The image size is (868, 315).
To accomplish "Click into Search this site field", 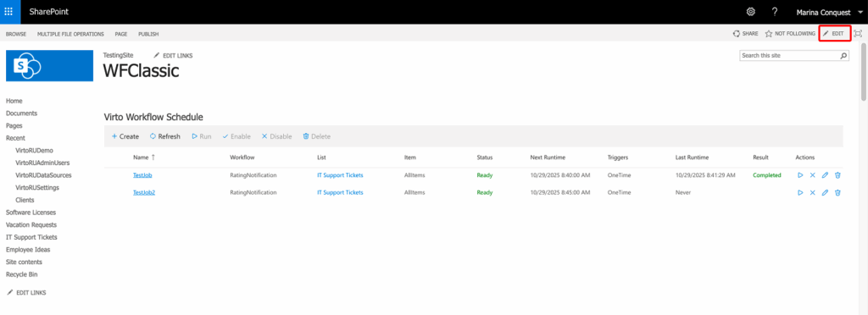I will pos(789,56).
